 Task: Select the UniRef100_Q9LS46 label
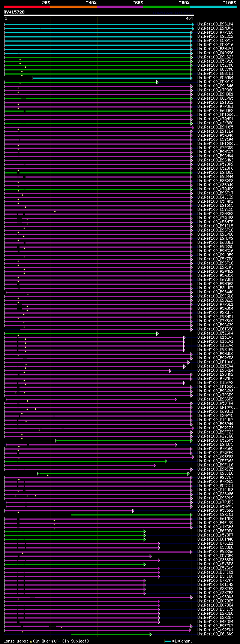(215, 86)
